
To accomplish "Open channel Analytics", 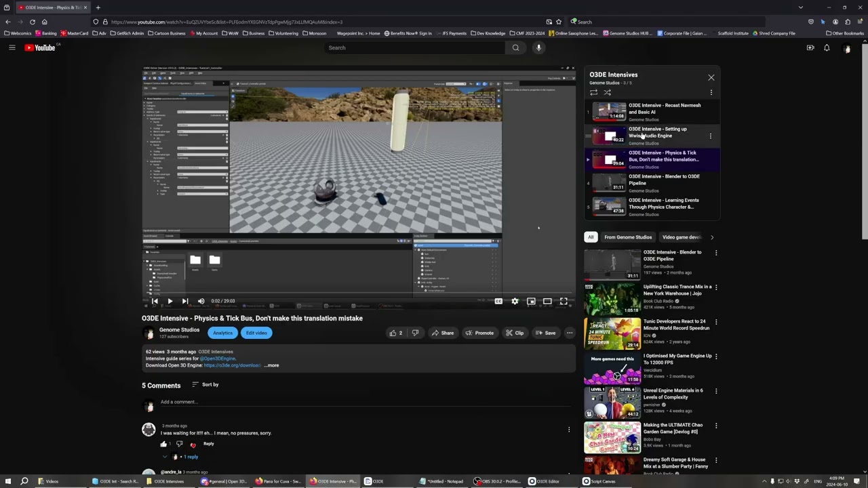I will click(x=222, y=333).
